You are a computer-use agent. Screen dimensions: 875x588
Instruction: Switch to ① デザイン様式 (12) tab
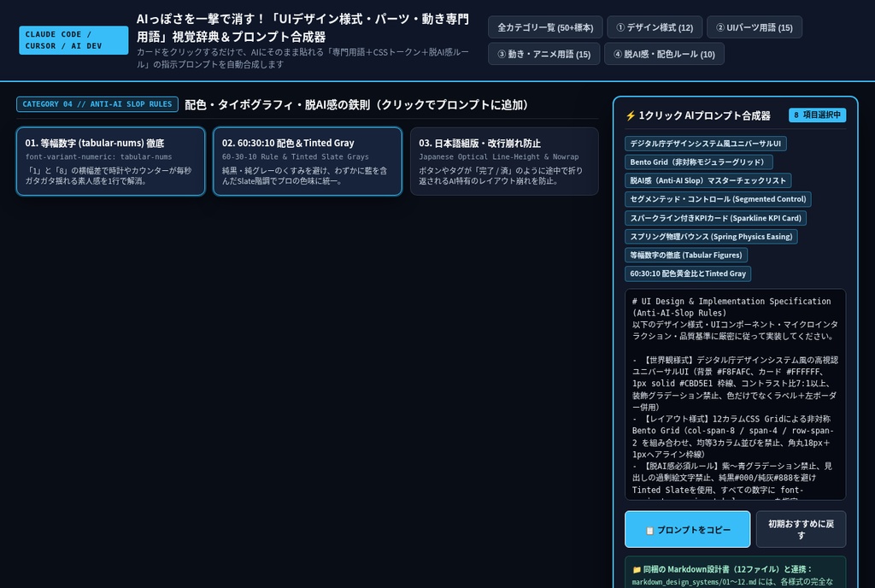coord(655,27)
